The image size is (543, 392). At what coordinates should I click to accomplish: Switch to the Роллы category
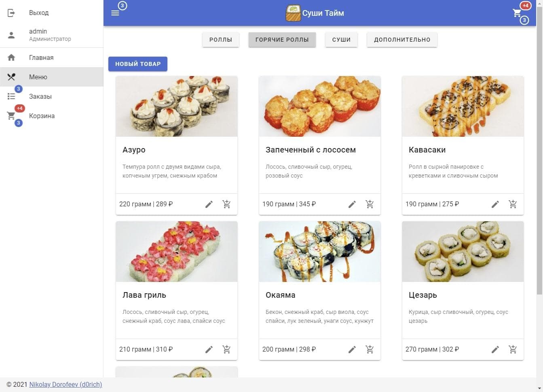(x=221, y=40)
